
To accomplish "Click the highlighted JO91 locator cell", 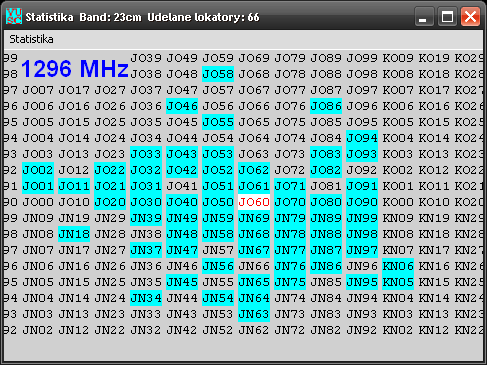I will tap(362, 186).
